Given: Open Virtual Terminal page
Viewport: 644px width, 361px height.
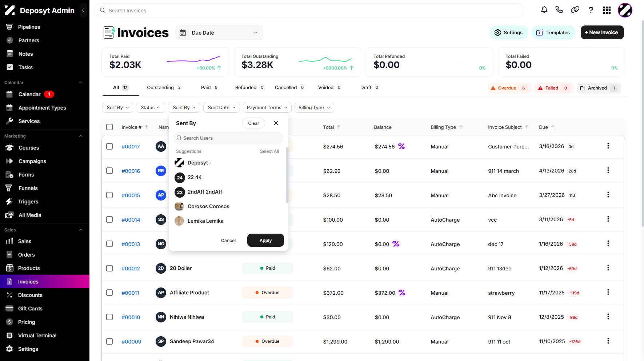Looking at the screenshot, I should (x=37, y=336).
